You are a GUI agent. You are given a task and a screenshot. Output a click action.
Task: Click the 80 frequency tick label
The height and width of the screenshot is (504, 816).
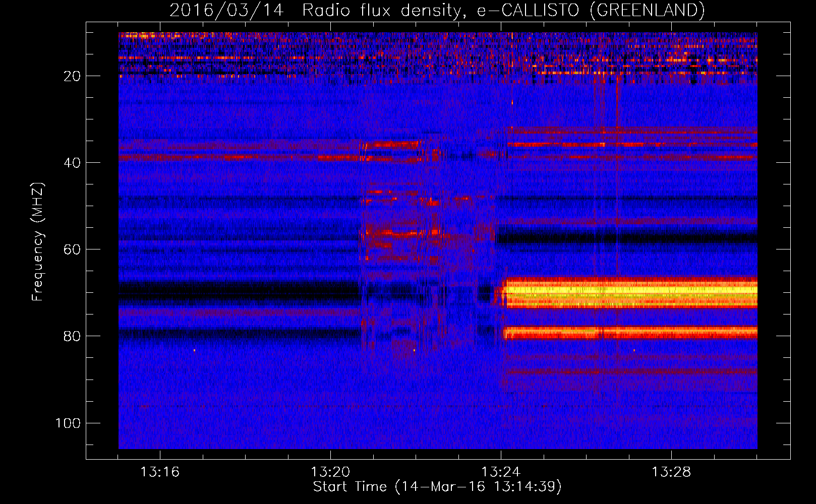tap(73, 336)
